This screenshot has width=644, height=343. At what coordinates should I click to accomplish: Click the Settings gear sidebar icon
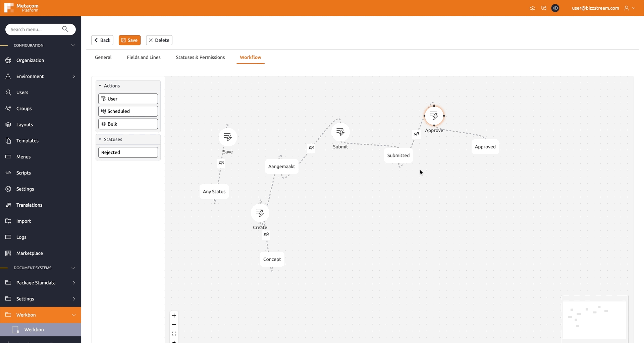[8, 189]
